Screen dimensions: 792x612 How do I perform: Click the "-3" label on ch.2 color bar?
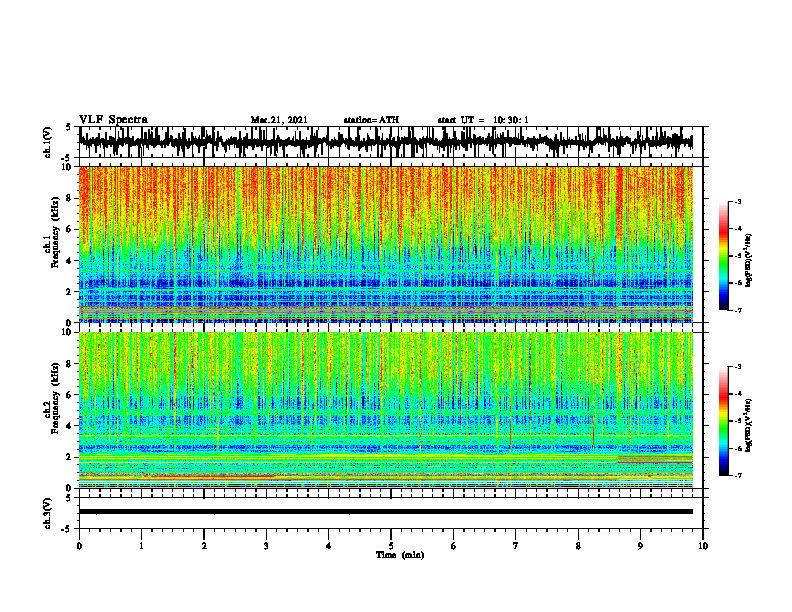tap(737, 367)
